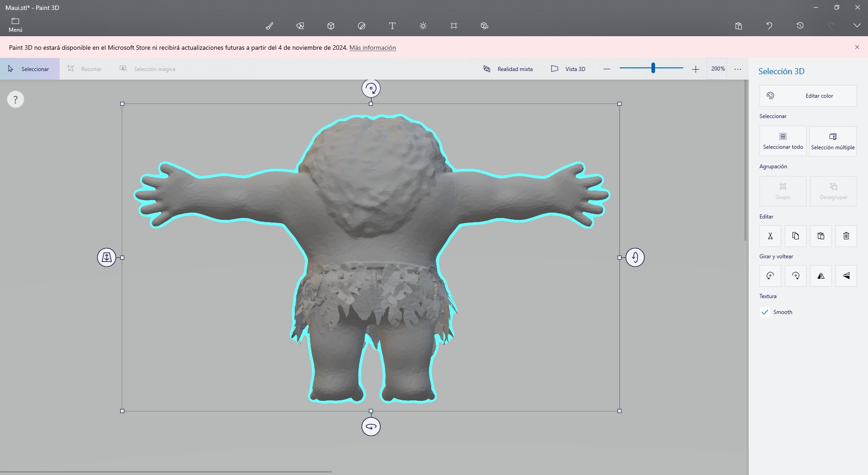The image size is (868, 475).
Task: Click the top rotation handle of the model
Action: pyautogui.click(x=371, y=88)
